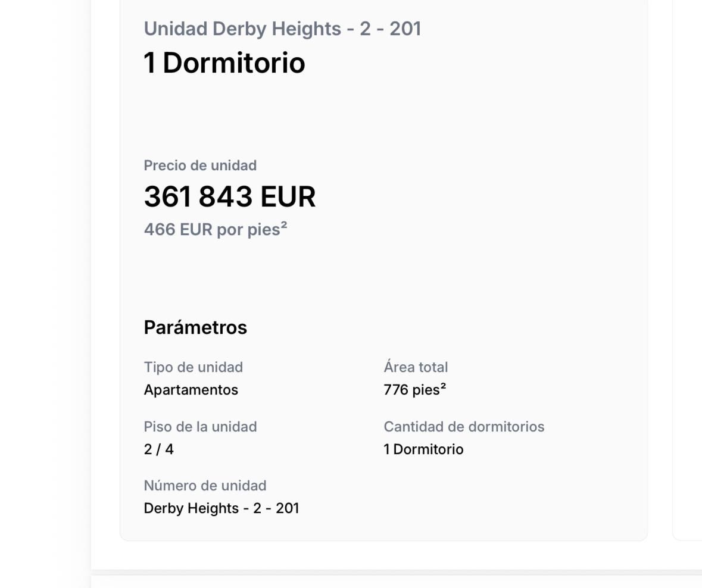This screenshot has height=588, width=702.
Task: Click '466 EUR por pies²' price text
Action: tap(216, 229)
